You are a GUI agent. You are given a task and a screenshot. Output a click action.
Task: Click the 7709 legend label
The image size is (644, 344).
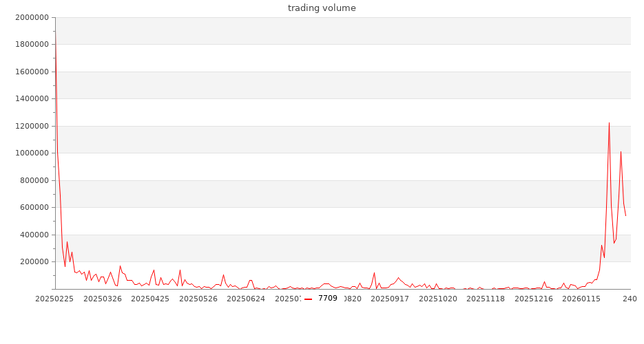point(328,299)
